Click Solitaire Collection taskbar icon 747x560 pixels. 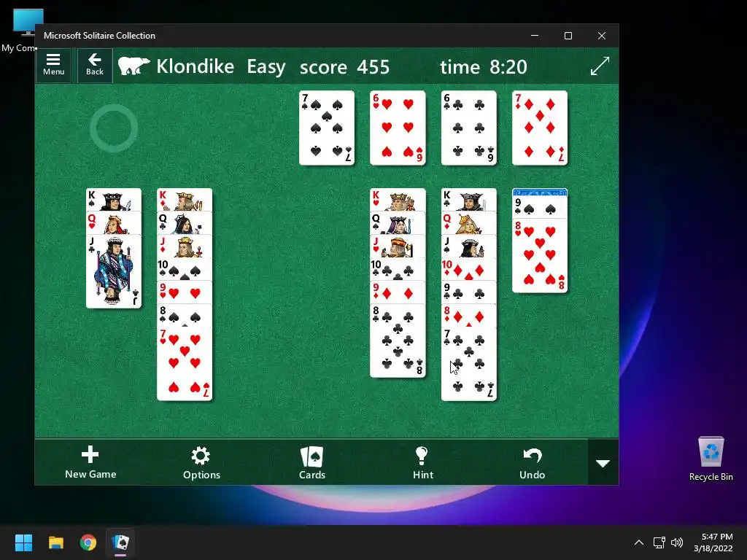tap(120, 542)
